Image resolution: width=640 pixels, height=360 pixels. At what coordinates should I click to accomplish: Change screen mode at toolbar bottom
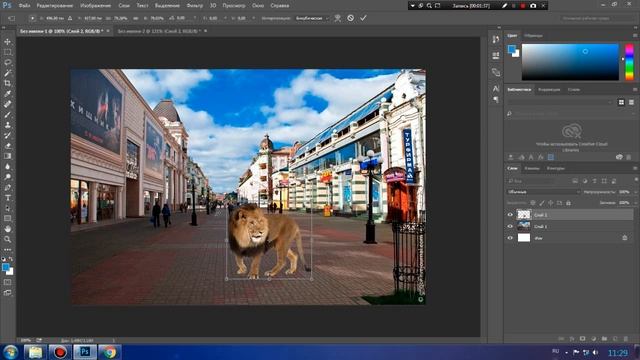7,293
